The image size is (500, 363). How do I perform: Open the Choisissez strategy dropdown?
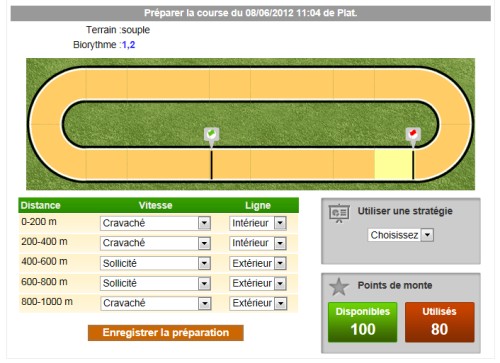[401, 235]
